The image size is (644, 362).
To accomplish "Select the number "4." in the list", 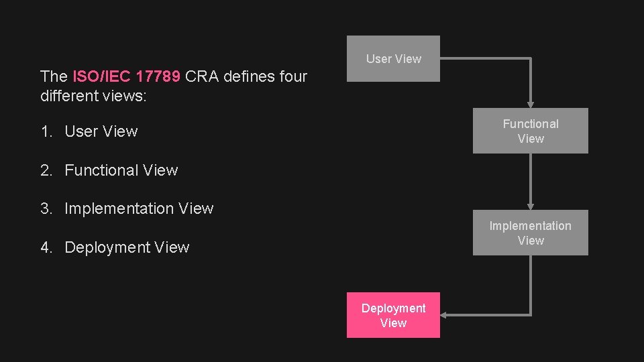I will click(46, 247).
